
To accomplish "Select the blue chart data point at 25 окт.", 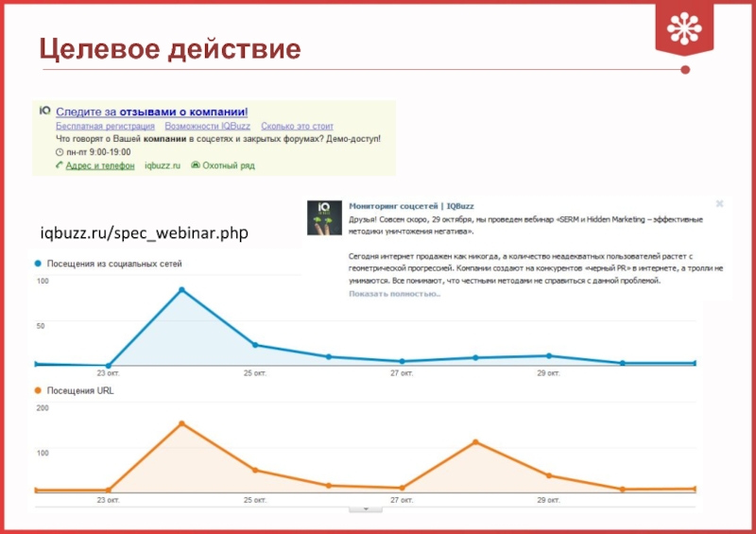I will [255, 345].
